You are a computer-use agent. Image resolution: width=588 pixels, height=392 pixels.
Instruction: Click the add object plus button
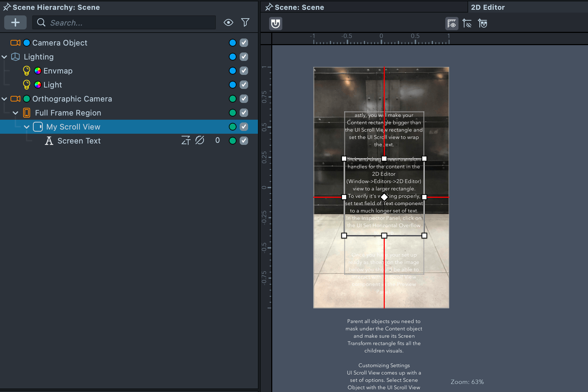coord(15,23)
